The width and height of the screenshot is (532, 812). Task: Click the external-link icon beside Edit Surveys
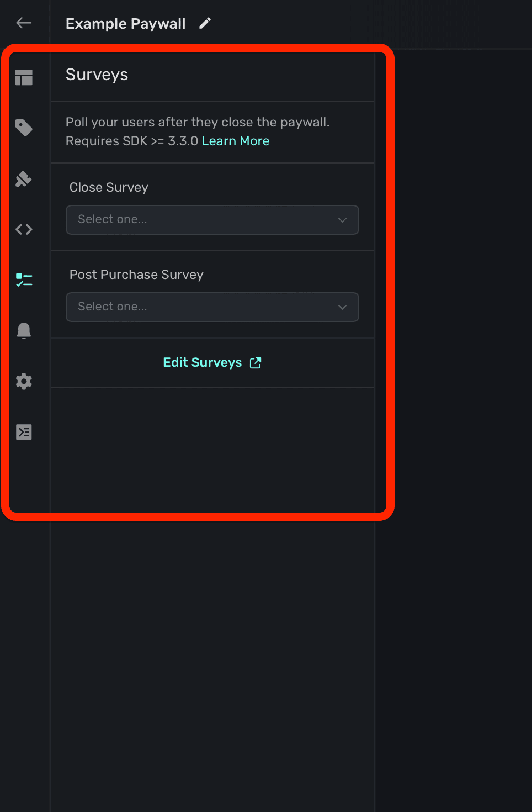(256, 363)
